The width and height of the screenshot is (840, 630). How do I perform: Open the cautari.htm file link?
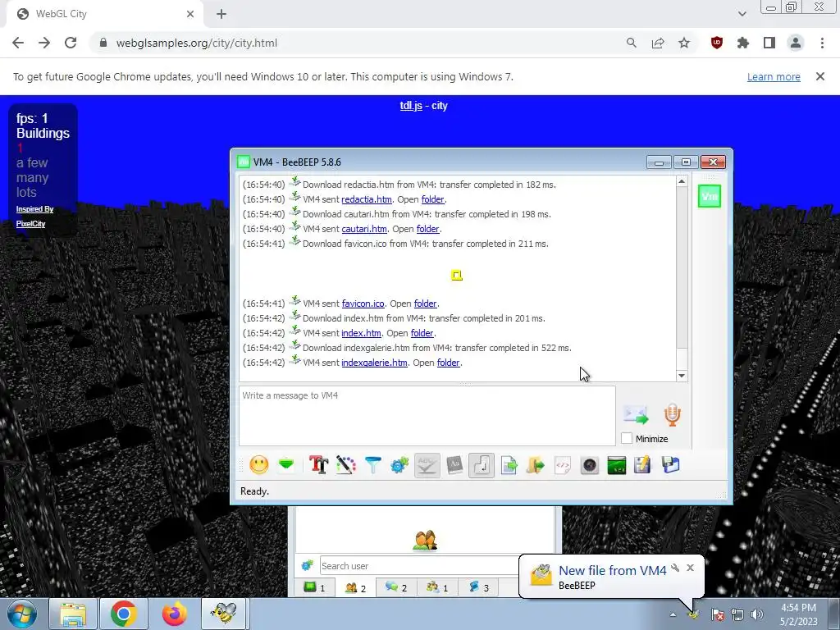364,229
